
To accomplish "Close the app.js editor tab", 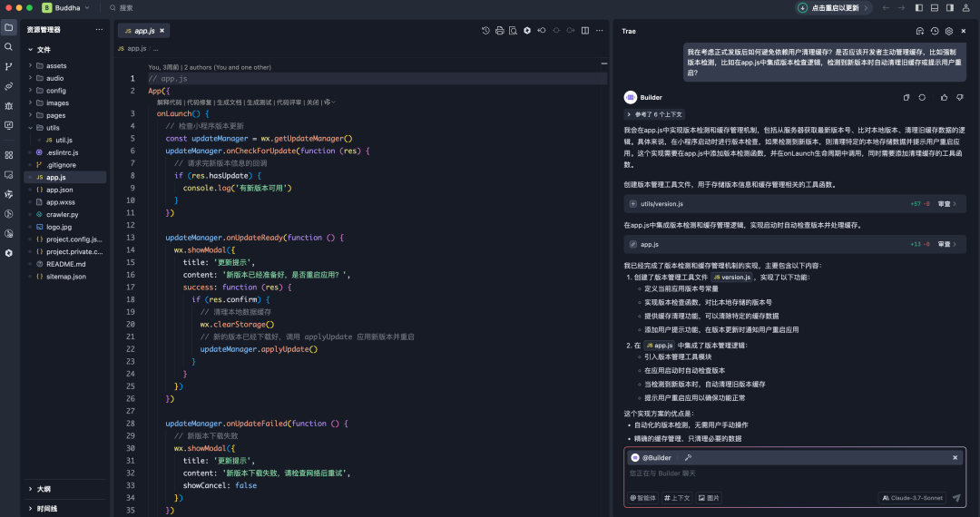I will [x=162, y=31].
